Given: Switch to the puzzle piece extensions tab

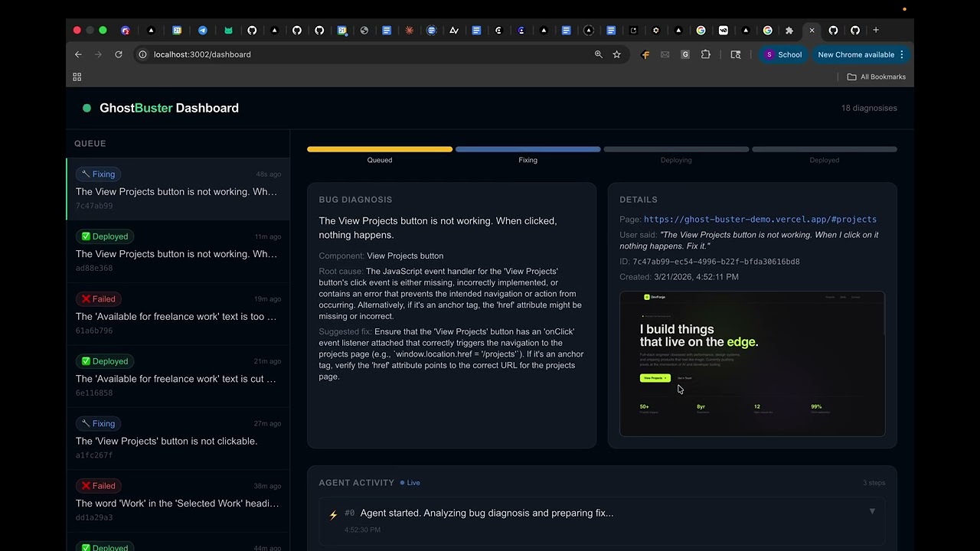Looking at the screenshot, I should point(789,31).
